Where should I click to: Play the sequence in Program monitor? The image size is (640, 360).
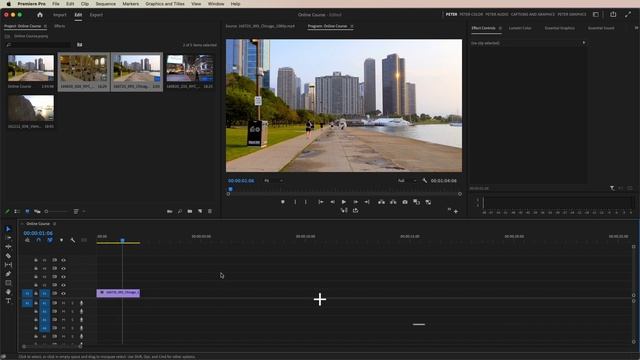344,202
